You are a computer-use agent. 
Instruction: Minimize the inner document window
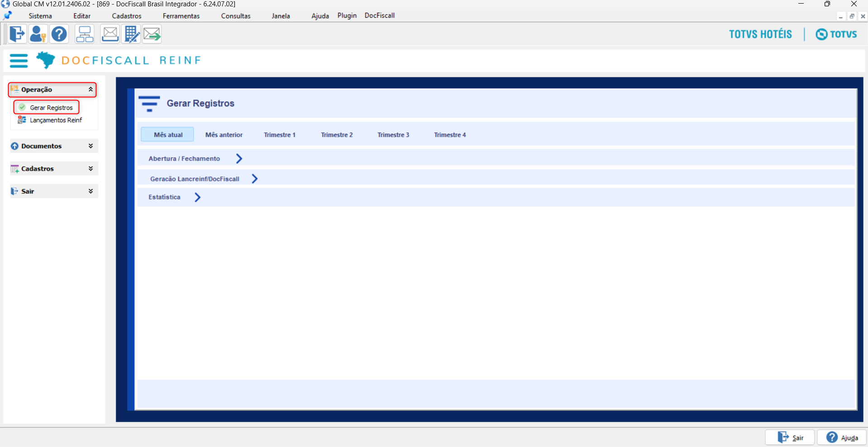tap(840, 16)
